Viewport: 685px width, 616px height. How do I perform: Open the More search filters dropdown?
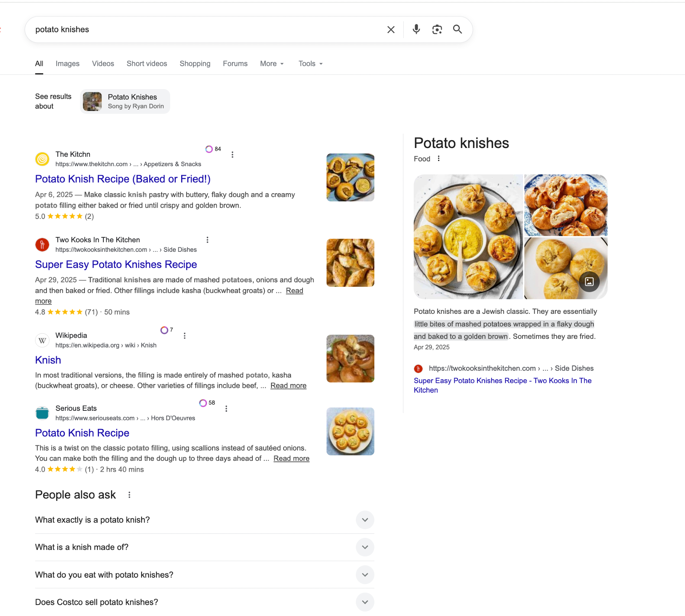272,64
